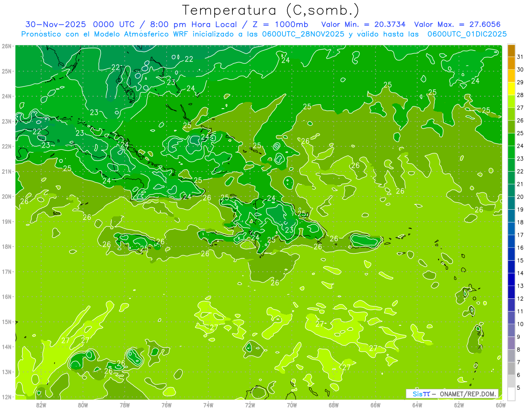Click longitude axis label '70W'

tap(292, 405)
